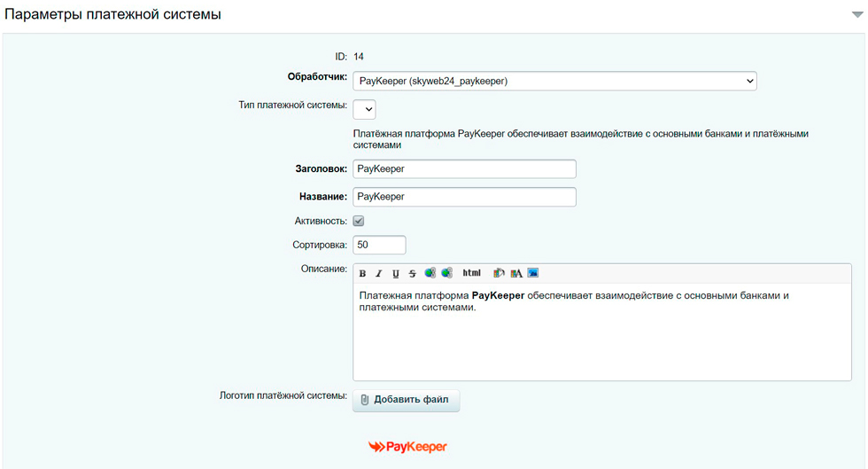Click the second globe link icon
This screenshot has height=469, width=868.
tap(446, 273)
